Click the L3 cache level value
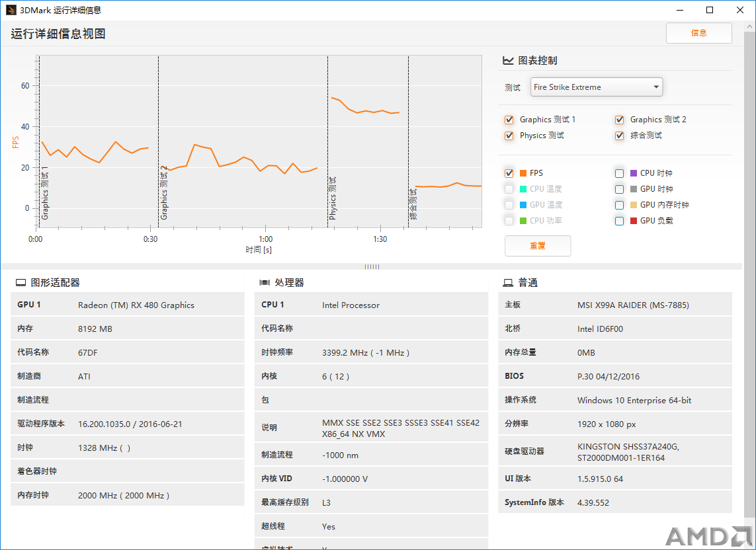The width and height of the screenshot is (756, 550). 327,503
